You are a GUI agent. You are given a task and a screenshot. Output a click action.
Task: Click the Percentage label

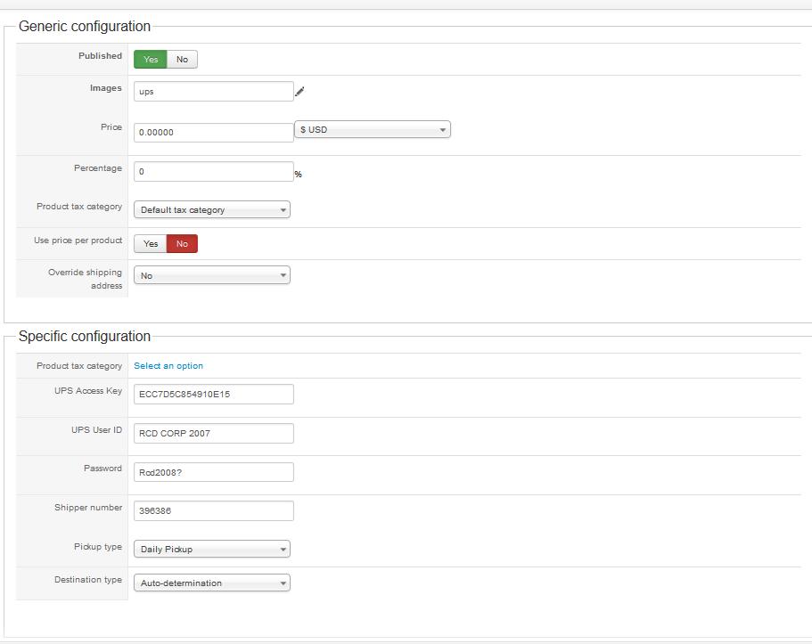(98, 168)
